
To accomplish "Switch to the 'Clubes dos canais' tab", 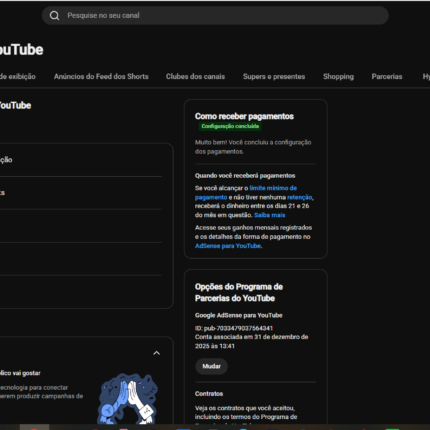I will coord(195,76).
